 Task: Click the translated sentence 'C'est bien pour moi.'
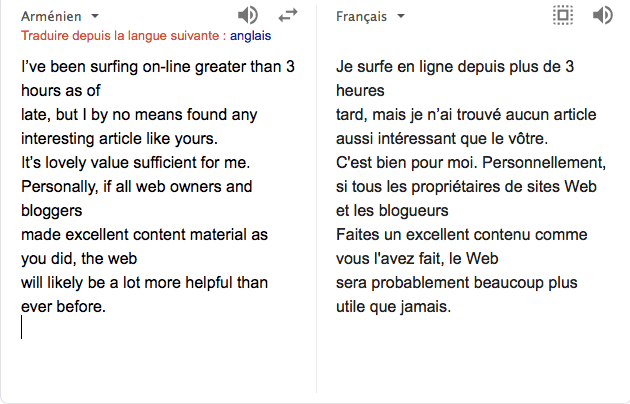[405, 162]
